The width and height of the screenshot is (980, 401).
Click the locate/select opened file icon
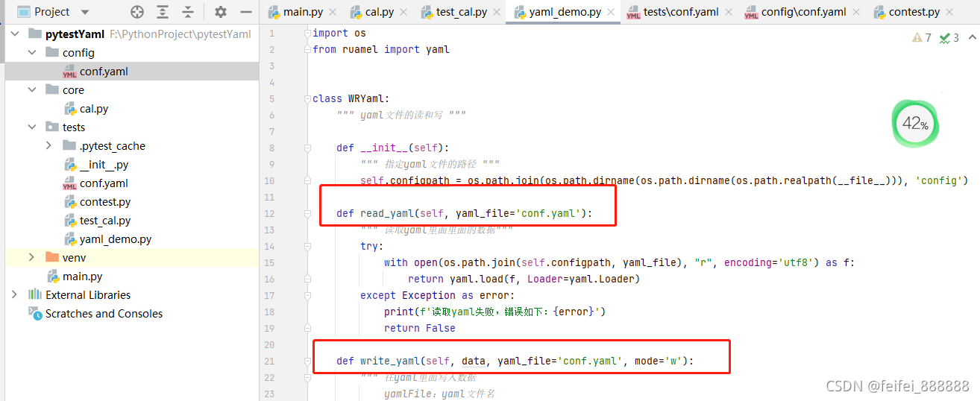137,12
